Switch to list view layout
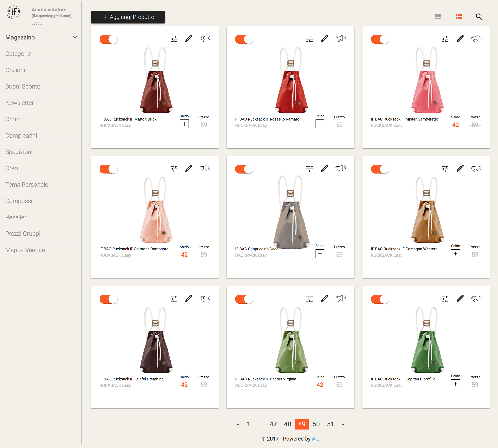This screenshot has height=448, width=498. [x=438, y=17]
